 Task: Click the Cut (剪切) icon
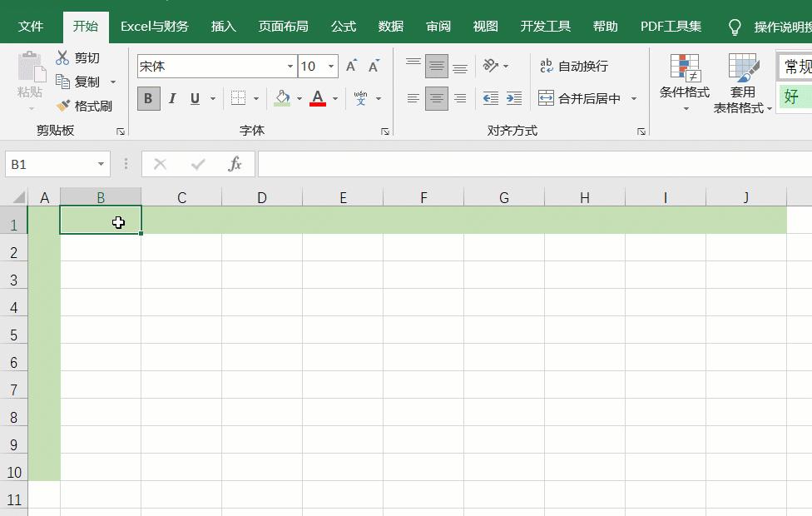(62, 57)
